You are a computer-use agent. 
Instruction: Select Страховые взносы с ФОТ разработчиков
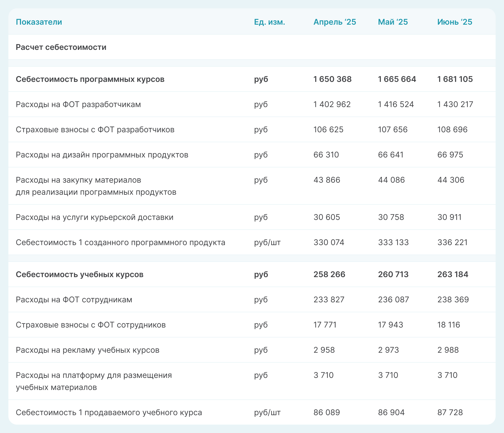point(95,130)
